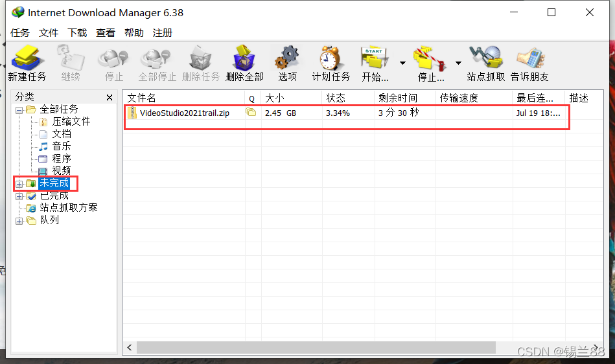Sort by 状态 column header
Screen dimensions: 615x364
(x=348, y=98)
